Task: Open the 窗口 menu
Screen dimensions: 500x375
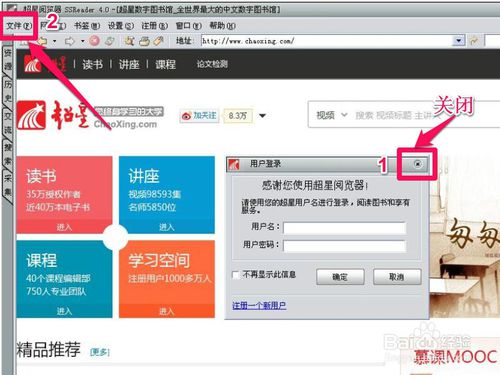Action: tap(189, 26)
